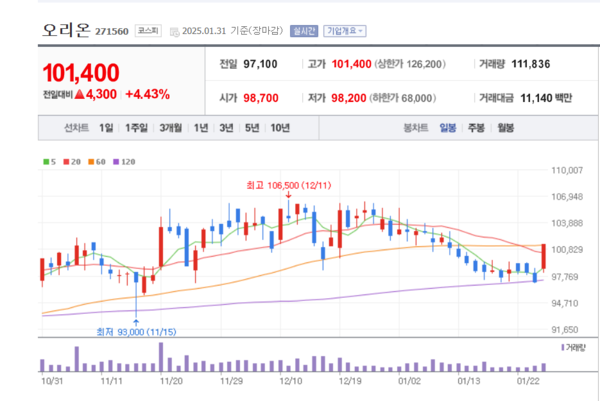Image resolution: width=600 pixels, height=401 pixels.
Task: Switch candlestick chart to 월봉
Action: [505, 128]
